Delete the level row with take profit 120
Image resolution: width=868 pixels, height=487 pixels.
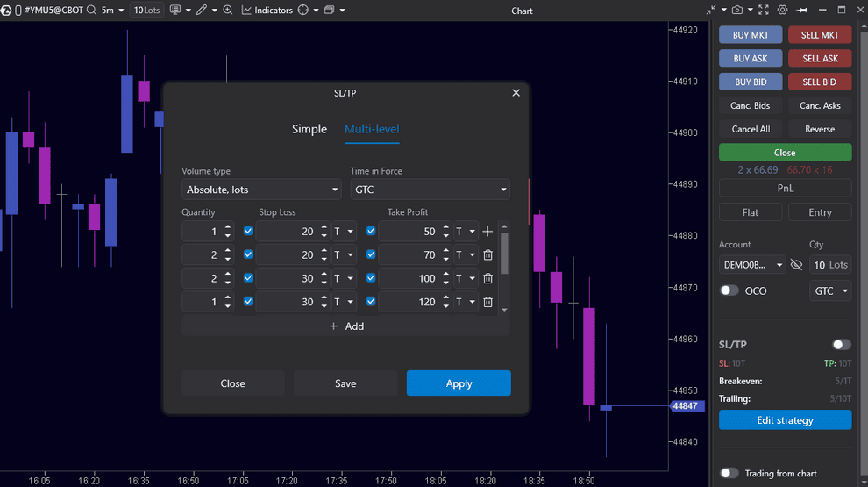click(x=487, y=302)
